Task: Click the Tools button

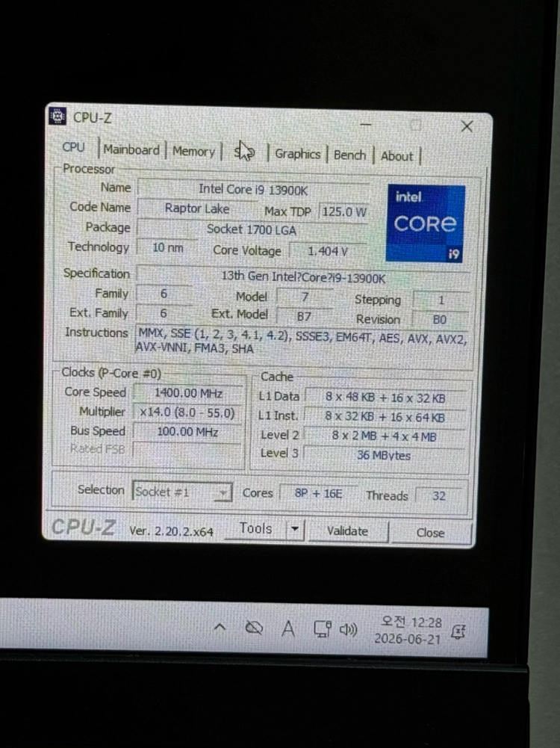Action: tap(255, 528)
